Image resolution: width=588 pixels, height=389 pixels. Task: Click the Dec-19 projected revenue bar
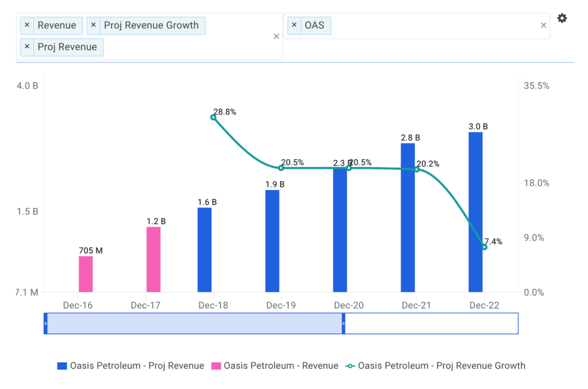(272, 241)
